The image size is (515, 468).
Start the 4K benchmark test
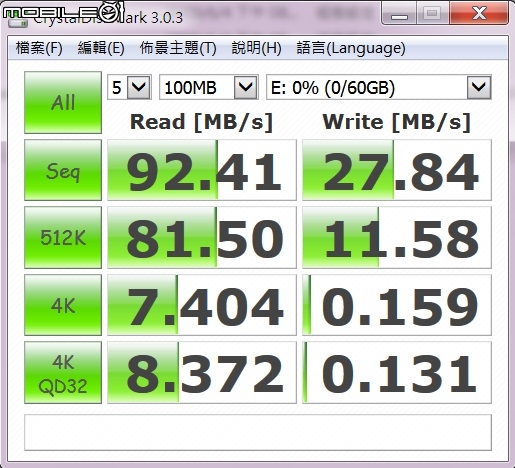click(63, 305)
